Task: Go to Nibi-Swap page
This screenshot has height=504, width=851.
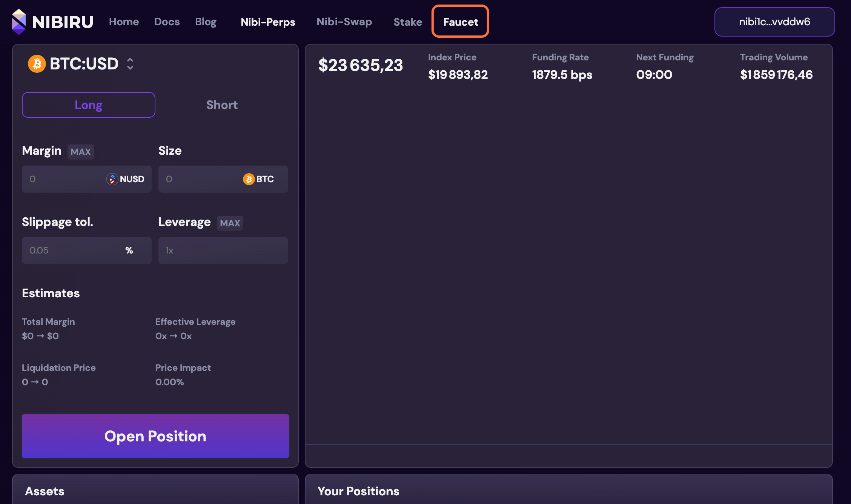Action: click(x=344, y=22)
